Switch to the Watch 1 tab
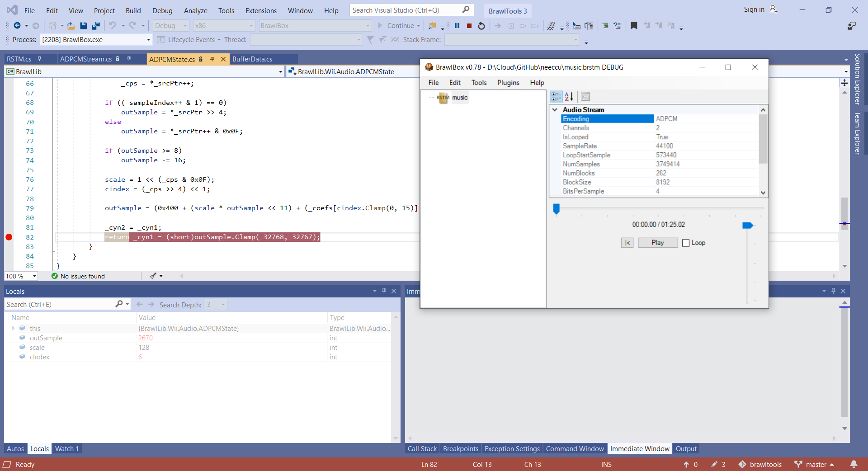Screen dimensions: 868x471 (x=67, y=449)
